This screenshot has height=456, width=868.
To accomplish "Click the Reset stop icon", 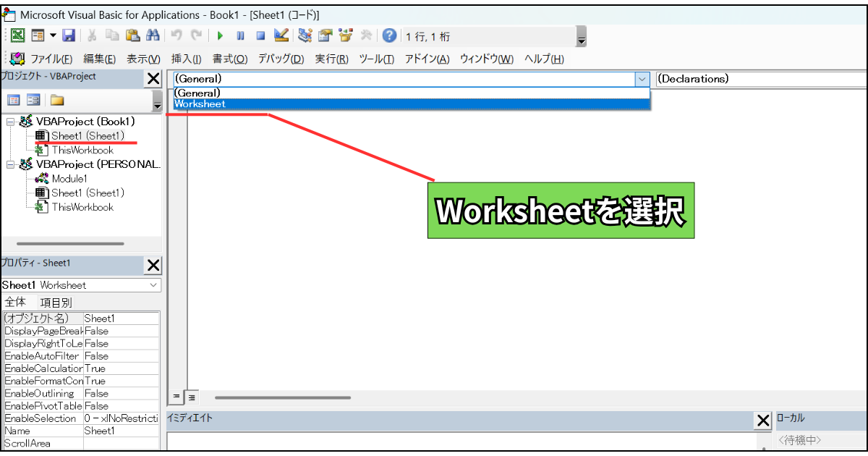I will click(x=260, y=35).
